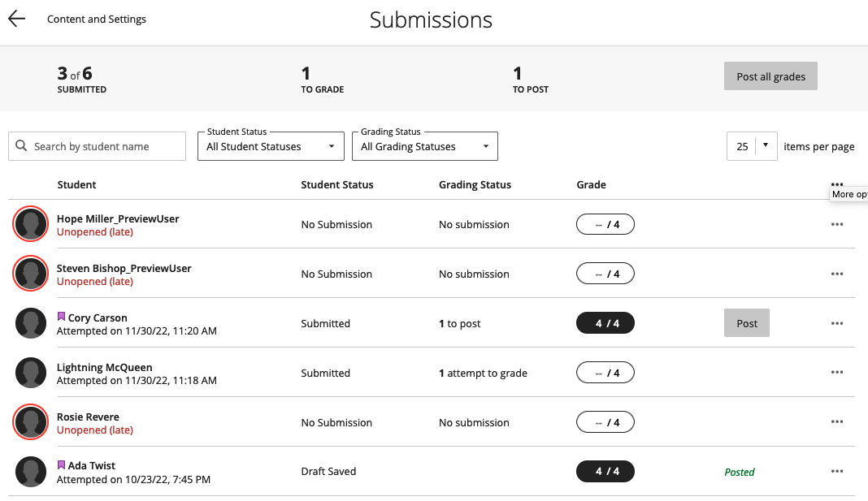The image size is (868, 501).
Task: Open Content and Settings link
Action: (x=97, y=19)
